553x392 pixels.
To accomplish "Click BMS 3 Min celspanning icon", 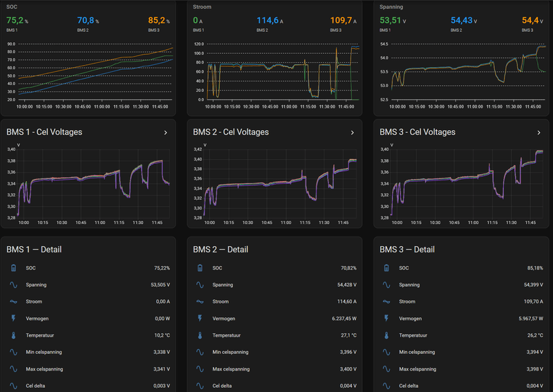I will [386, 352].
